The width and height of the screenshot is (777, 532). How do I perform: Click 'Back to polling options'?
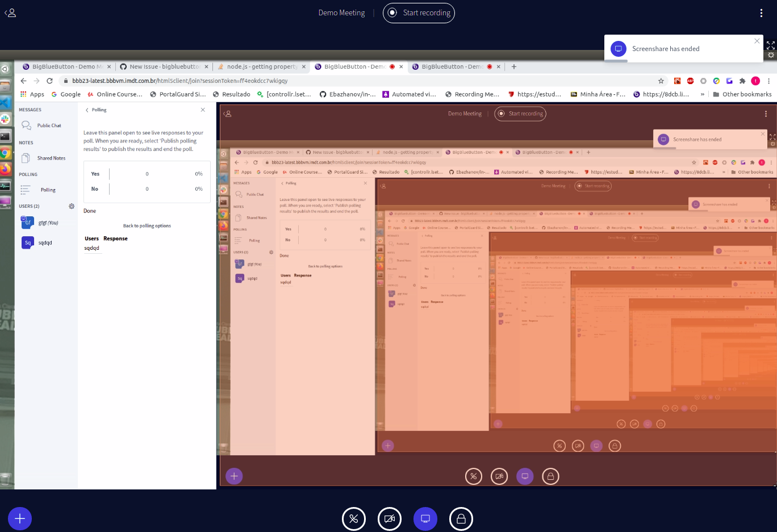coord(147,225)
